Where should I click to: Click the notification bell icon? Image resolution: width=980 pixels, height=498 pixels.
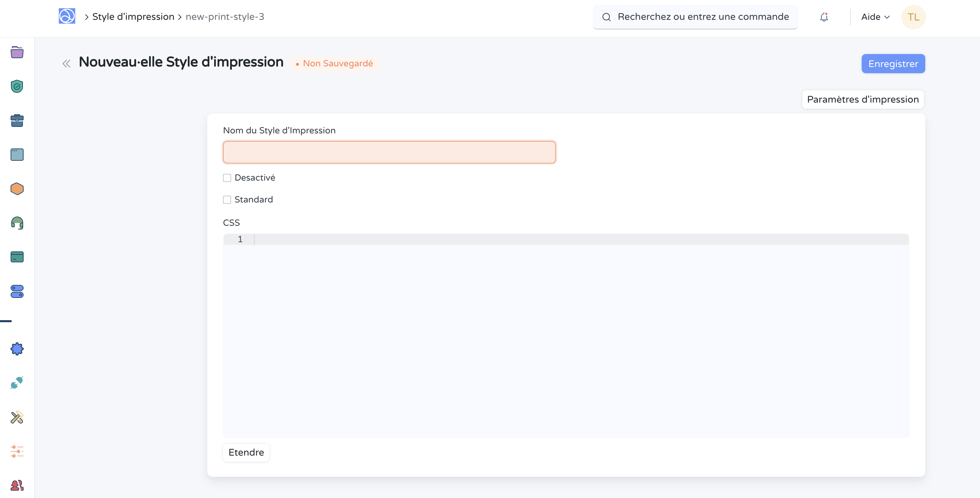(x=824, y=17)
